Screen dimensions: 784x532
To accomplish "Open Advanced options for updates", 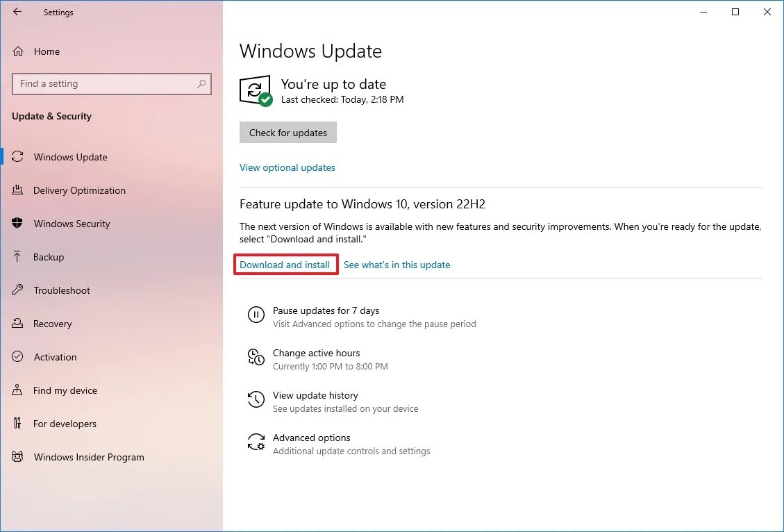I will point(312,438).
